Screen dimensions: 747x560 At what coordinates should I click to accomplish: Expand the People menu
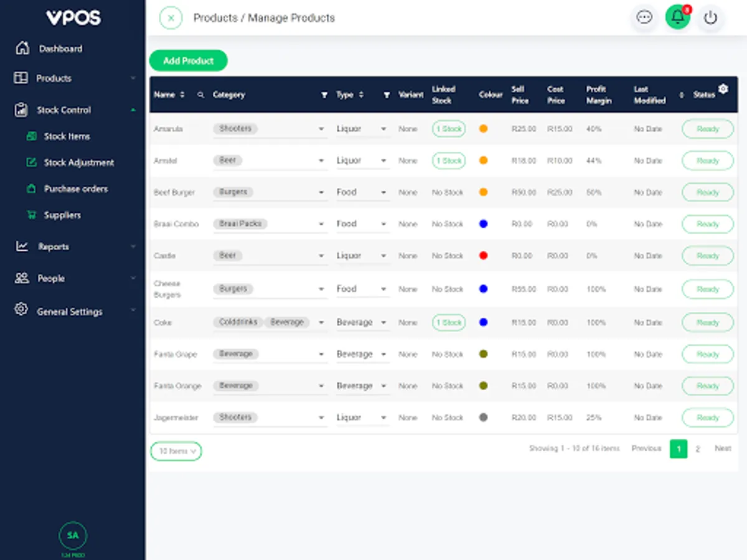point(75,278)
